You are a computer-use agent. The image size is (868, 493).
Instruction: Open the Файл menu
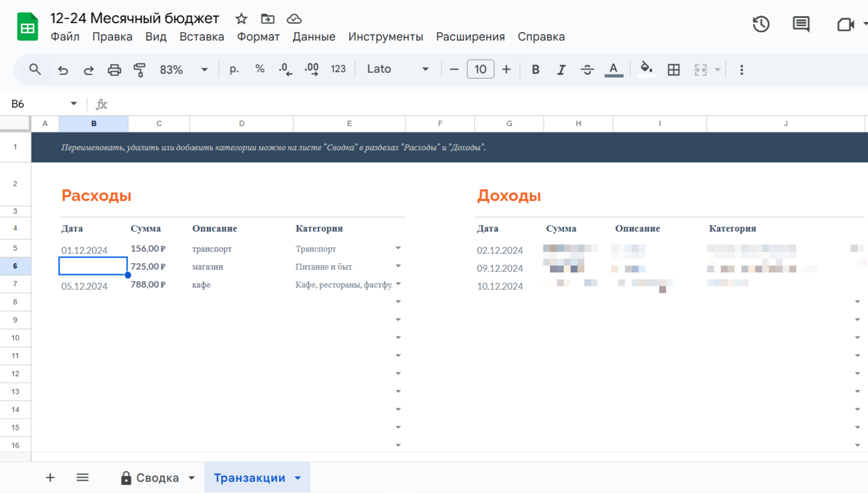[x=65, y=37]
